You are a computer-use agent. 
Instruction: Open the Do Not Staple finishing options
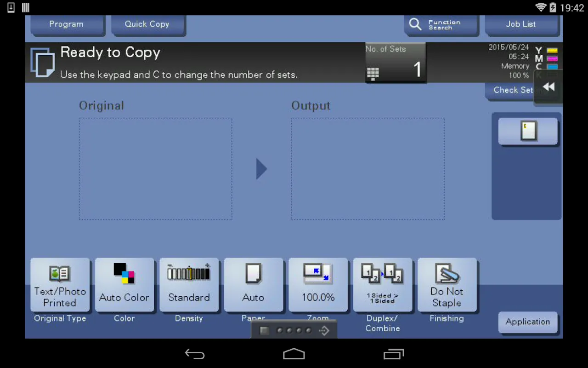pos(447,285)
